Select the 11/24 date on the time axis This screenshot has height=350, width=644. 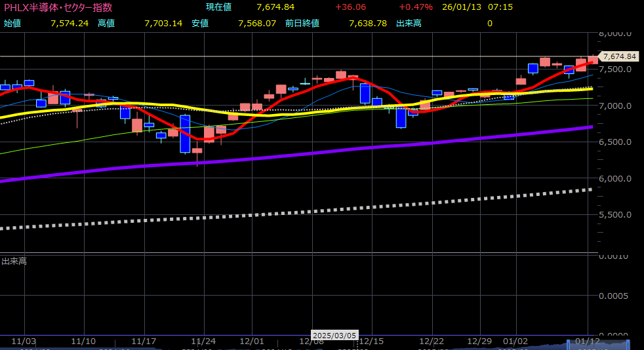203,341
